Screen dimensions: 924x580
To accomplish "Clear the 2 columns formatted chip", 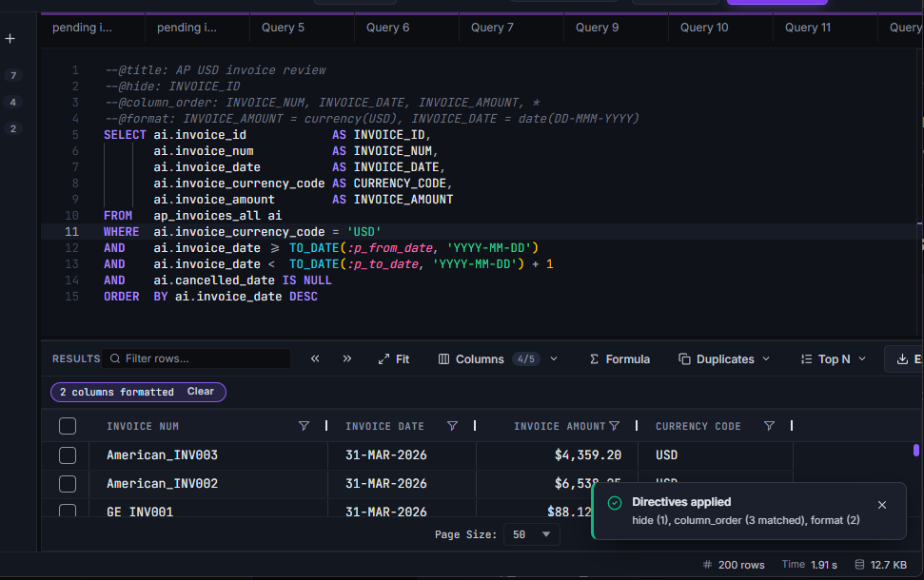I will click(x=201, y=392).
